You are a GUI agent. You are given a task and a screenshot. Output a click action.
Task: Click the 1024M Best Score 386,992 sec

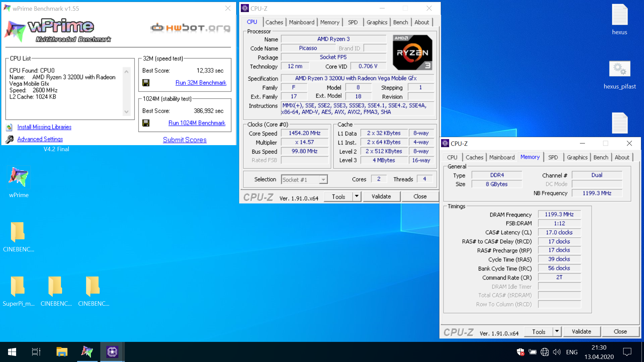coord(208,111)
